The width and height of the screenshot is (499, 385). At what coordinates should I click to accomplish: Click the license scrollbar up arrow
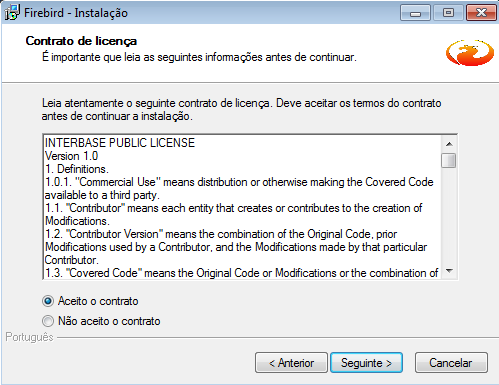pos(449,144)
